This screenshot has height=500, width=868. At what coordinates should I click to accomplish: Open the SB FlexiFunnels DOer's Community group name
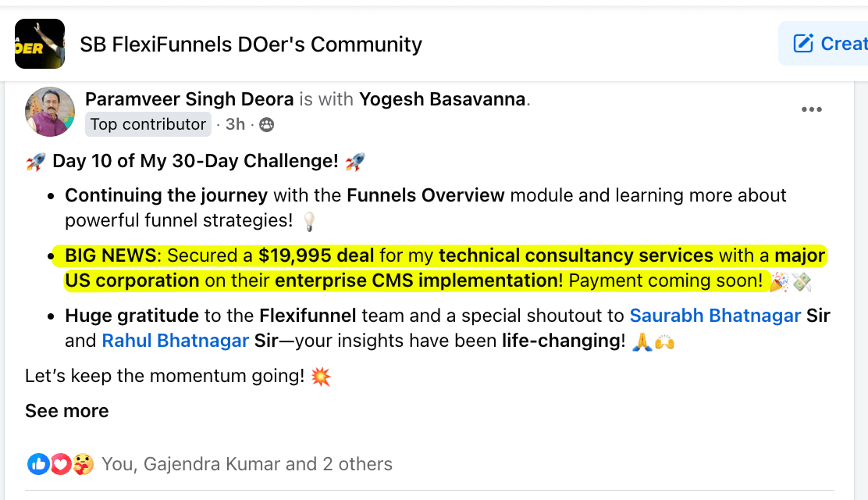tap(251, 45)
